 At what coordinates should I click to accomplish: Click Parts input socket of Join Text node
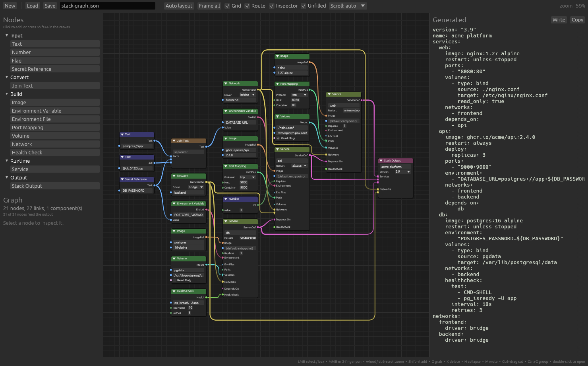171,156
